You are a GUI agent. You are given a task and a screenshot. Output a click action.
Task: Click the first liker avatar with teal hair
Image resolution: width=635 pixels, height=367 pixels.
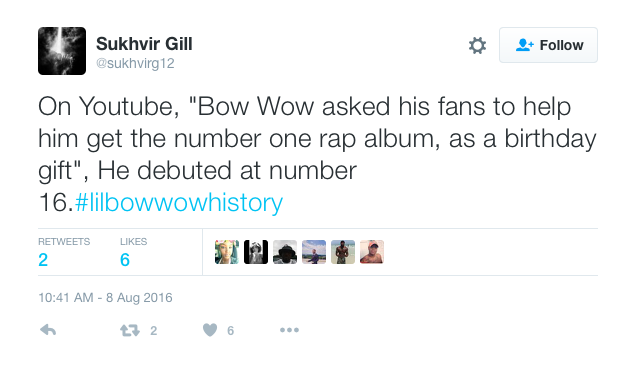227,252
